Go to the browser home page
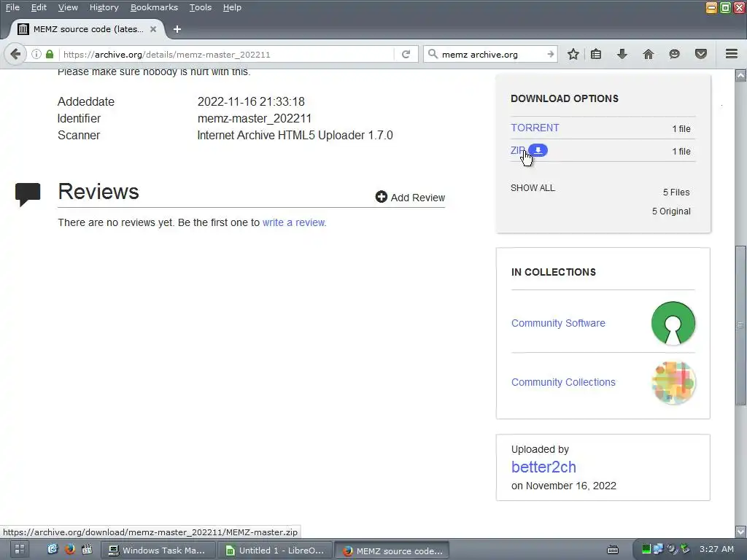This screenshot has height=560, width=747. (x=649, y=54)
